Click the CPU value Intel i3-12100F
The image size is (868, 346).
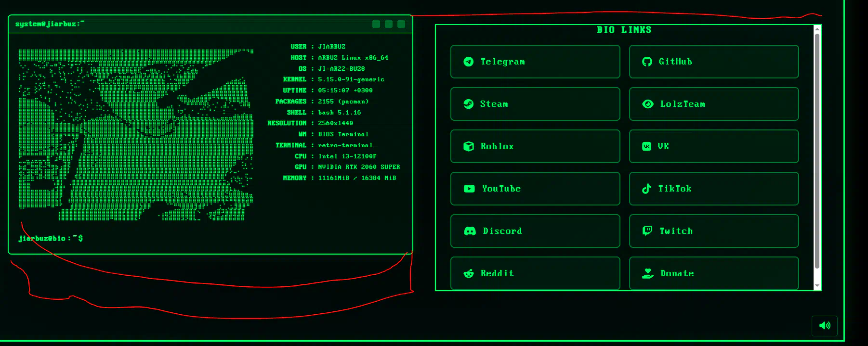347,156
